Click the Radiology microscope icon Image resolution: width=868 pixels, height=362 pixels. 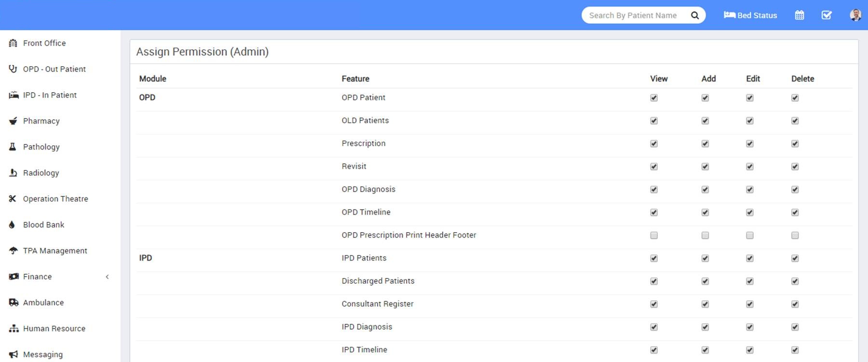click(x=13, y=173)
